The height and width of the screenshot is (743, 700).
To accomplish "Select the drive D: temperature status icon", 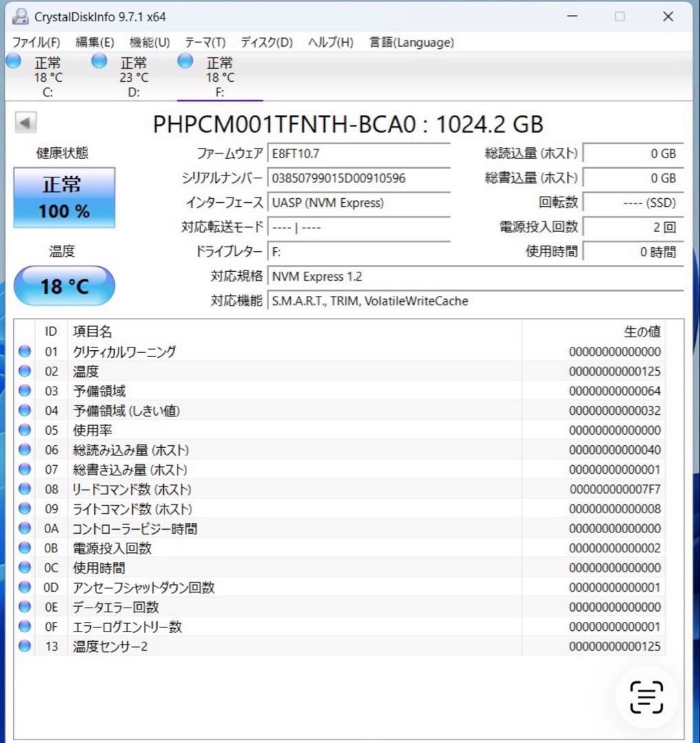I will pyautogui.click(x=99, y=61).
